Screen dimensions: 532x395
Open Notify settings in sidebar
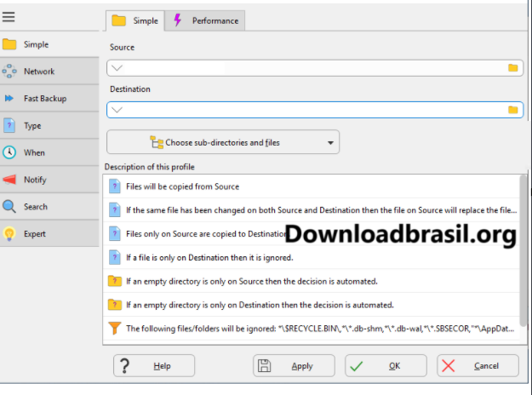[49, 180]
